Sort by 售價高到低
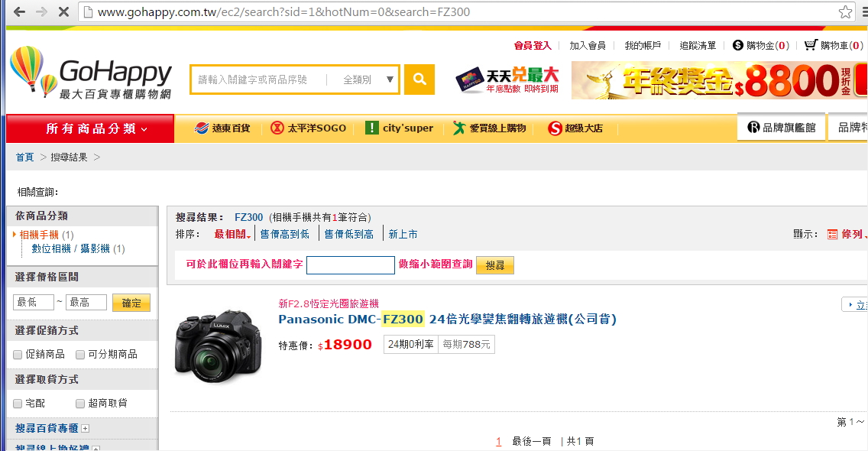 coord(284,235)
